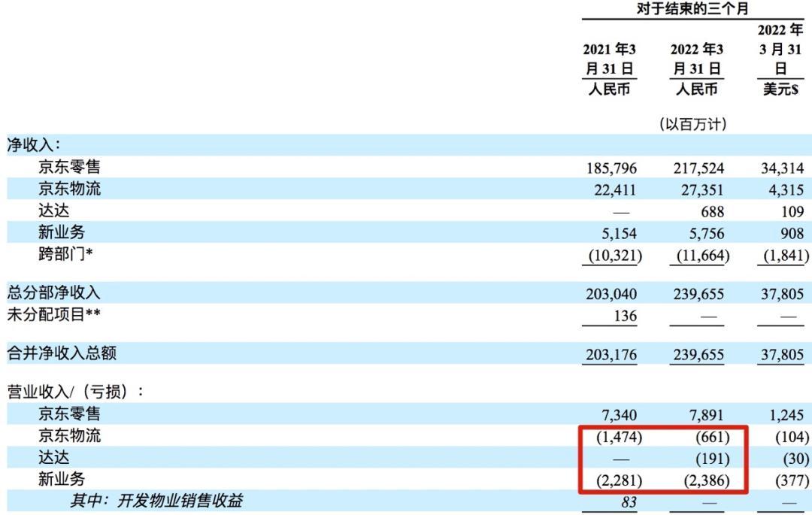Image resolution: width=812 pixels, height=515 pixels.
Task: Click the 总分部净收入 row label
Action: point(54,293)
